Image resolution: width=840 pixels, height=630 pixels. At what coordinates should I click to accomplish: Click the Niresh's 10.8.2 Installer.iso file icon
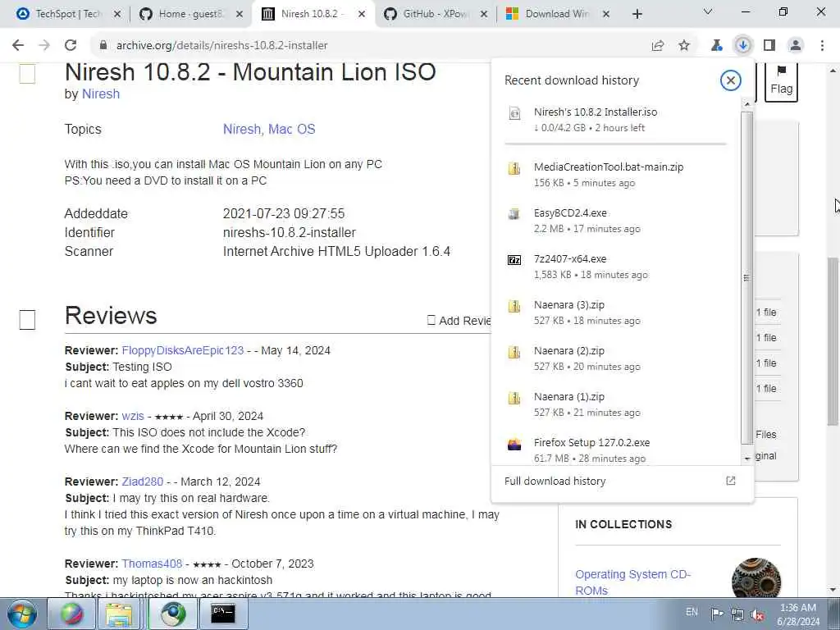tap(514, 113)
